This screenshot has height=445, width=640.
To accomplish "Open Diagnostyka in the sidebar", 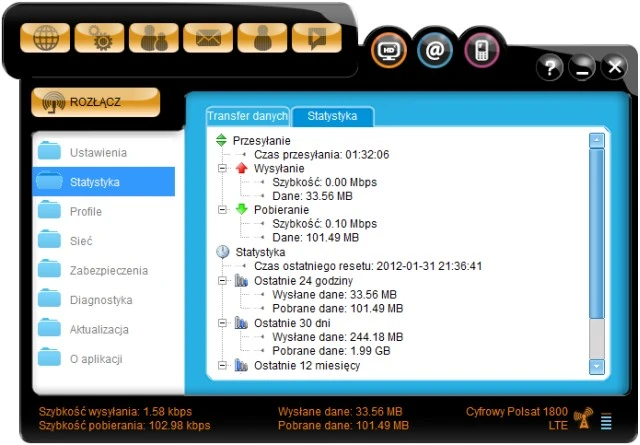I will point(101,300).
